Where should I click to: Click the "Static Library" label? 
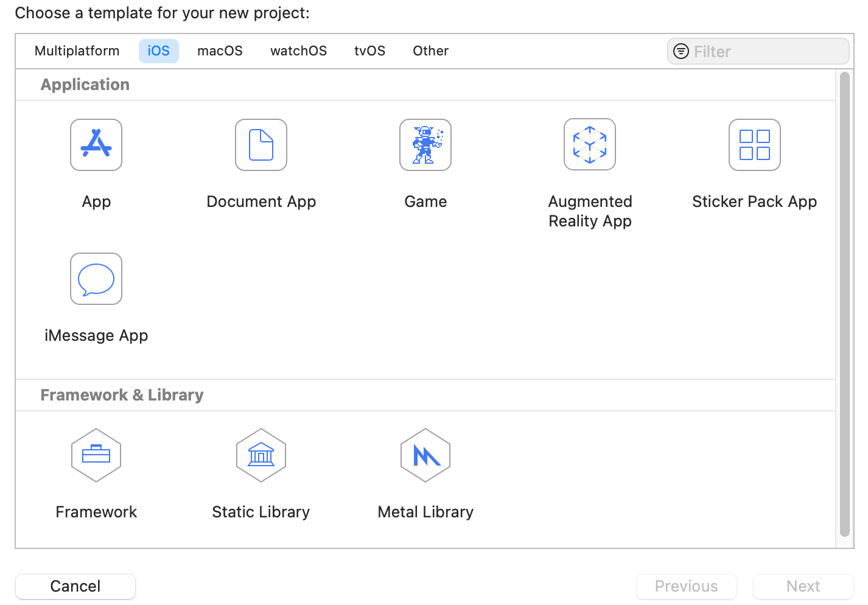point(261,512)
